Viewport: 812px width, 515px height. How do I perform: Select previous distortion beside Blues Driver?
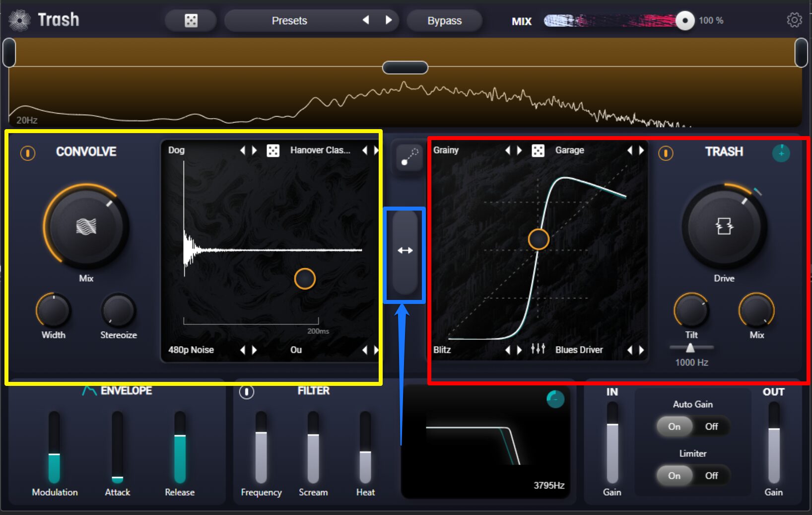click(629, 350)
